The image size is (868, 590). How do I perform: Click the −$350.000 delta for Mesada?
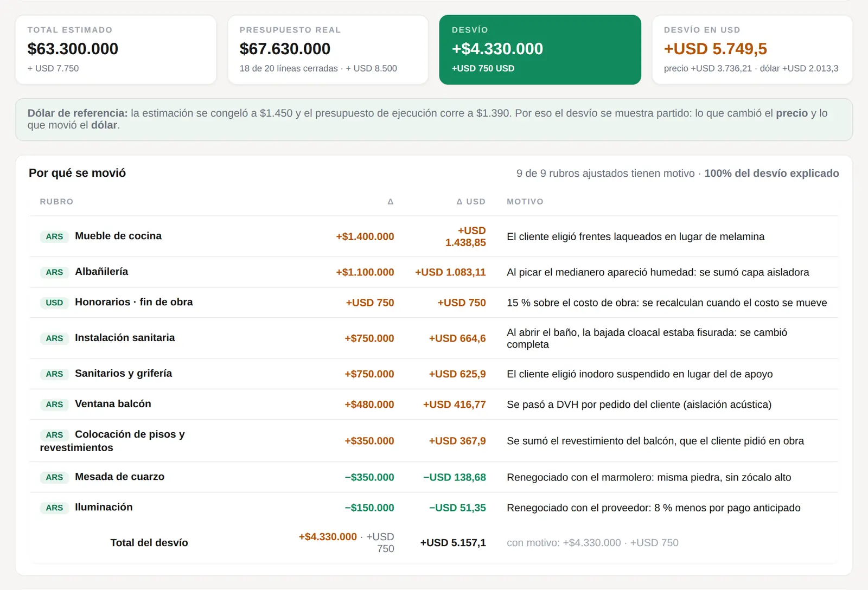coord(369,477)
